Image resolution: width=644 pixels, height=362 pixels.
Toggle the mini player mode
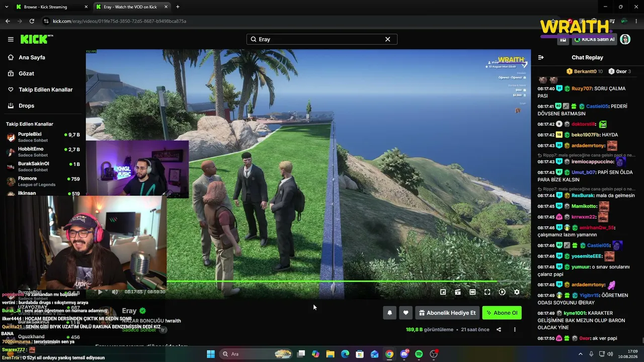(443, 292)
